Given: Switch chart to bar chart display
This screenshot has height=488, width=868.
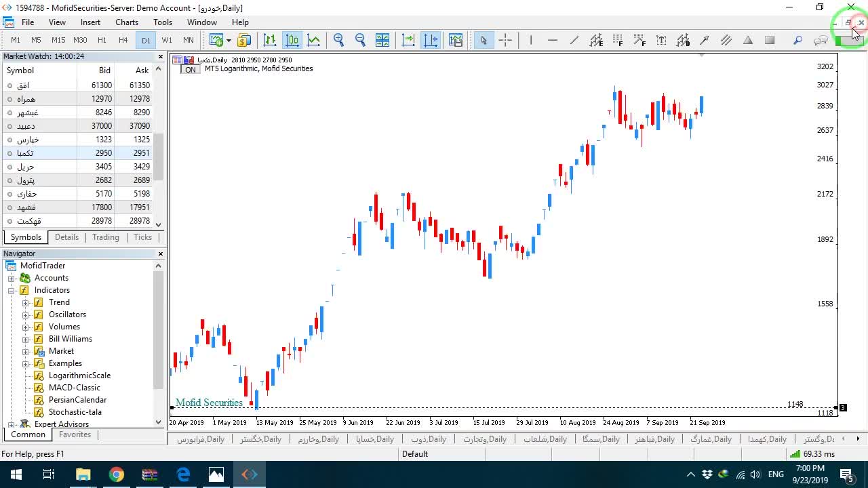Looking at the screenshot, I should coord(270,40).
